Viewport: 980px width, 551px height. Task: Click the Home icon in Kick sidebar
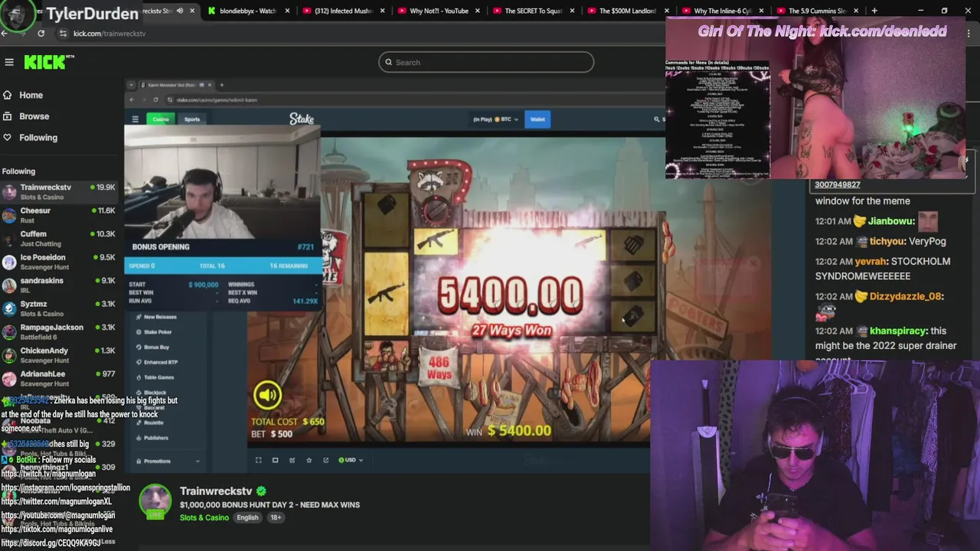point(8,95)
